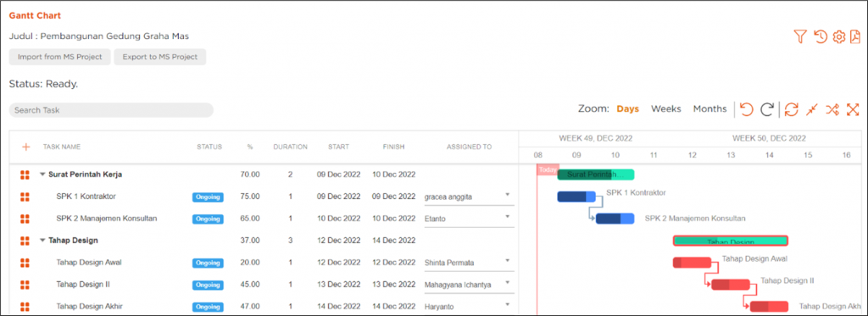Select the red Tahap Design Awal bar
Viewport: 868px width, 316px height.
pyautogui.click(x=692, y=263)
